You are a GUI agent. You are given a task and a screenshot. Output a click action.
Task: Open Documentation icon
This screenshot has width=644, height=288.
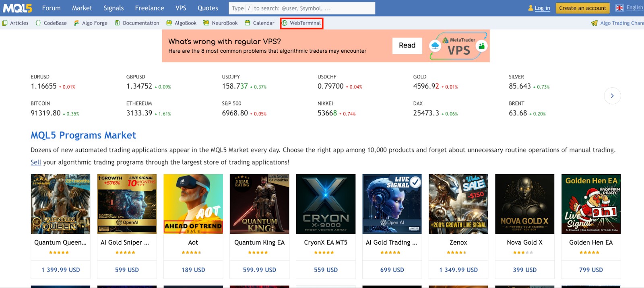[117, 23]
